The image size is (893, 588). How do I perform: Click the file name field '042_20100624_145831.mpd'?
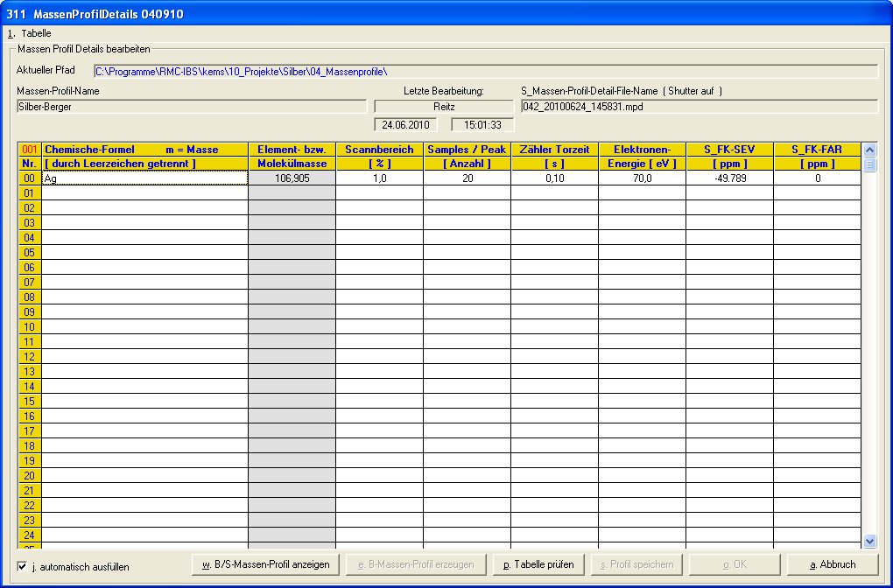[700, 107]
